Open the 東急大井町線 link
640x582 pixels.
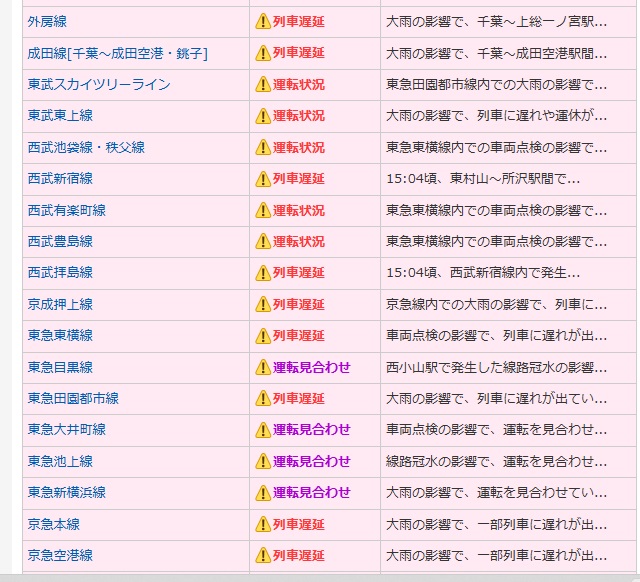coord(67,429)
